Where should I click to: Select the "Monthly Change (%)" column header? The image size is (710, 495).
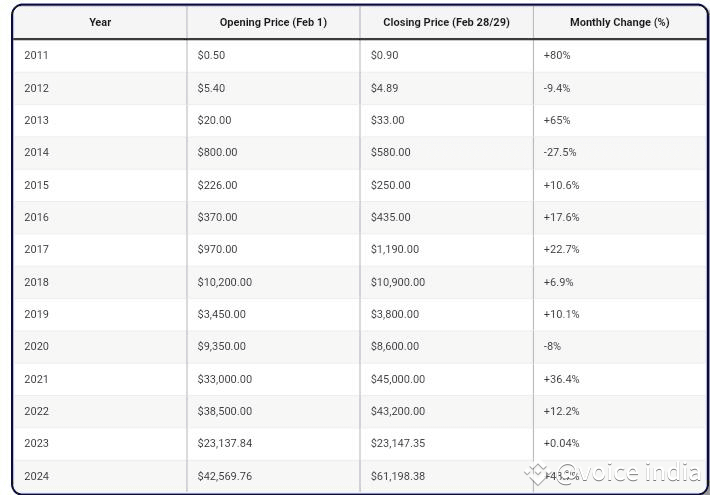pyautogui.click(x=619, y=22)
